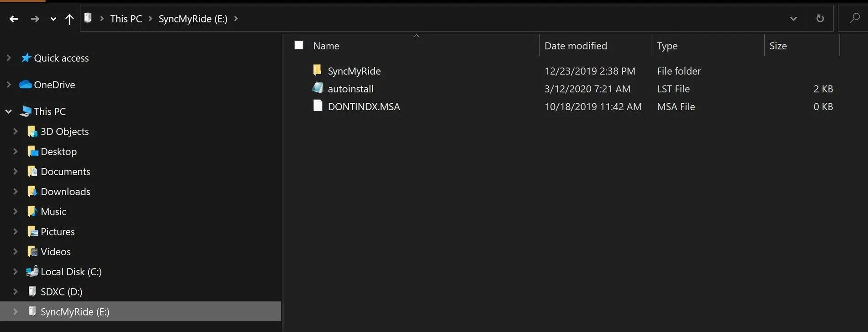Click the autoinstall file name
868x332 pixels.
(x=351, y=89)
